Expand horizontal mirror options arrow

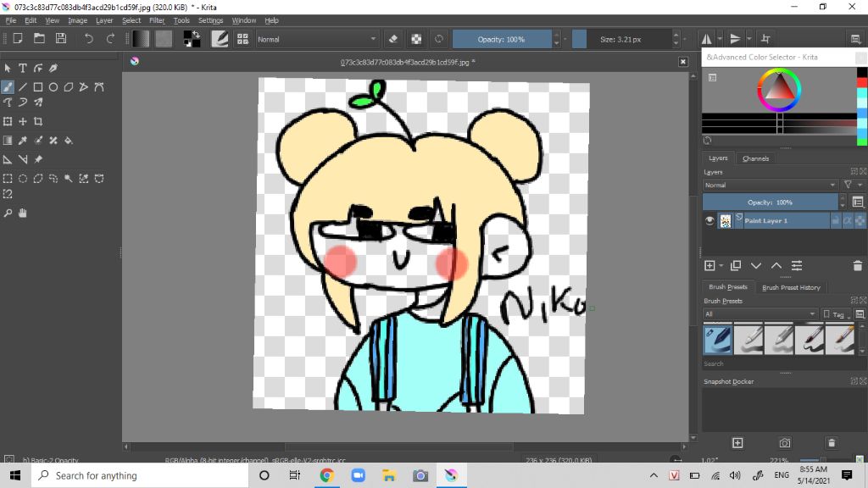pos(721,39)
